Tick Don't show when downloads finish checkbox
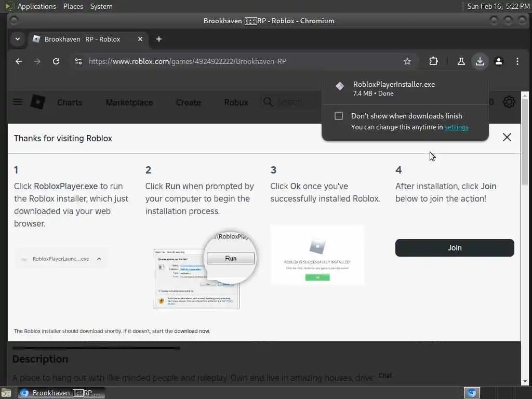Screen dimensions: 532x399 coord(339,116)
